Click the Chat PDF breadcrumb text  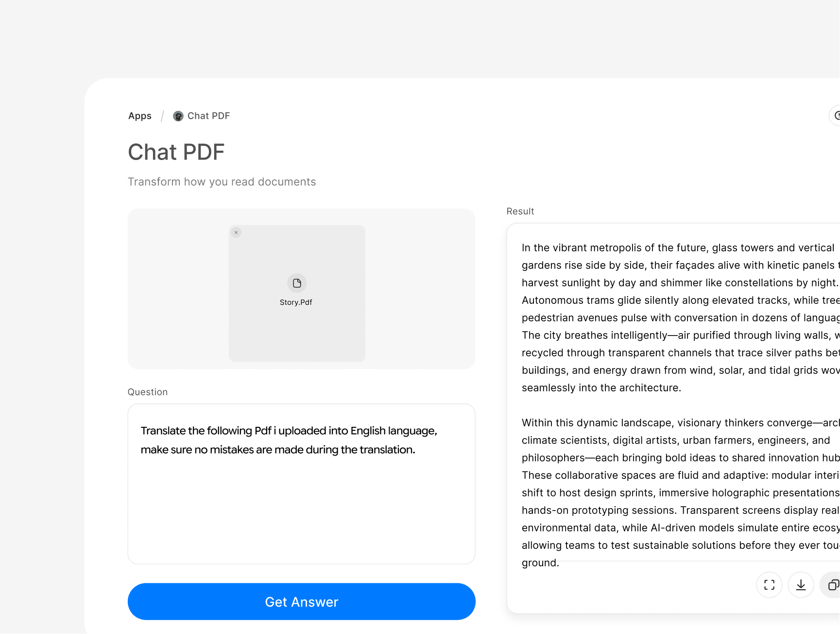point(208,116)
